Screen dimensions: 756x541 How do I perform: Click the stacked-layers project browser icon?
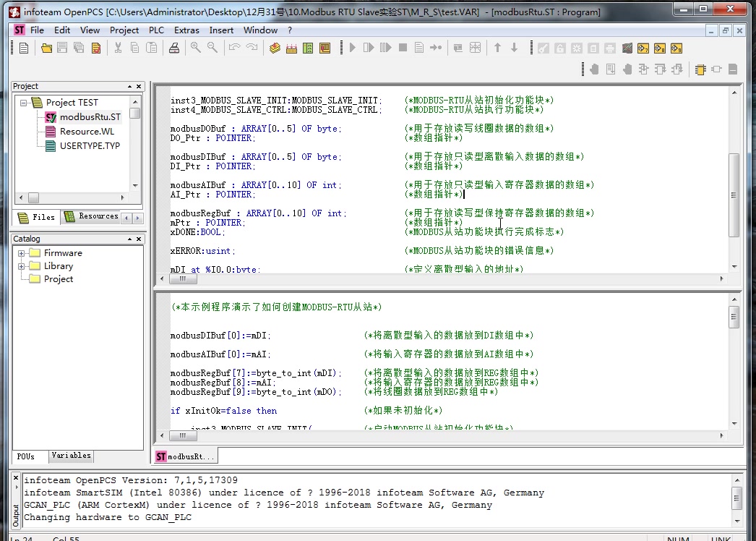click(275, 48)
